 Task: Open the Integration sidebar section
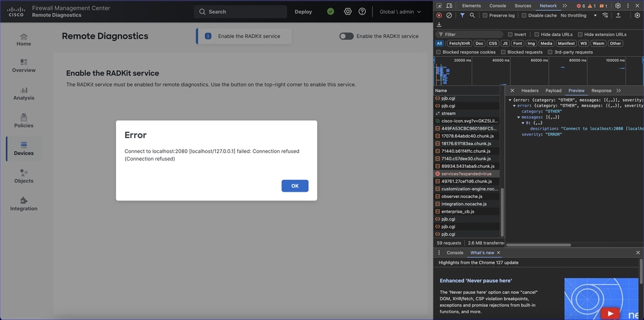[24, 204]
